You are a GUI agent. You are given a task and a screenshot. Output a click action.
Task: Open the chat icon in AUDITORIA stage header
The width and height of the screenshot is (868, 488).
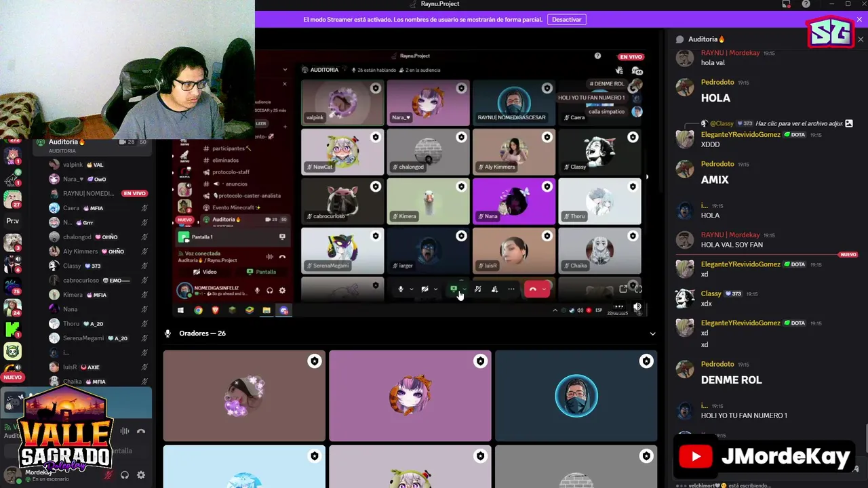636,70
